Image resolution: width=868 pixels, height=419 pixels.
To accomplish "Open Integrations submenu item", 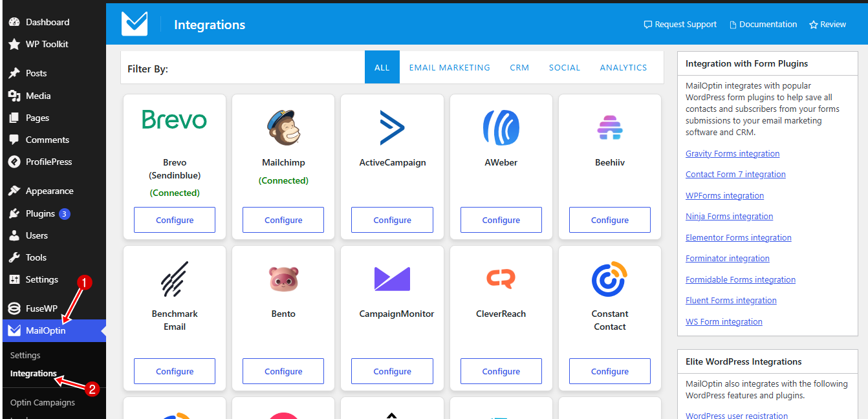I will [34, 373].
